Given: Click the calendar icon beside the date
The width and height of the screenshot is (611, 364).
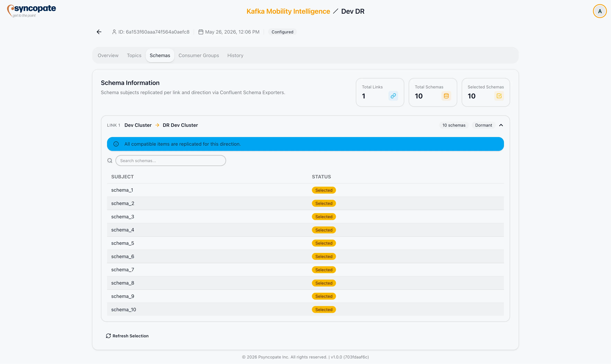Looking at the screenshot, I should click(201, 32).
